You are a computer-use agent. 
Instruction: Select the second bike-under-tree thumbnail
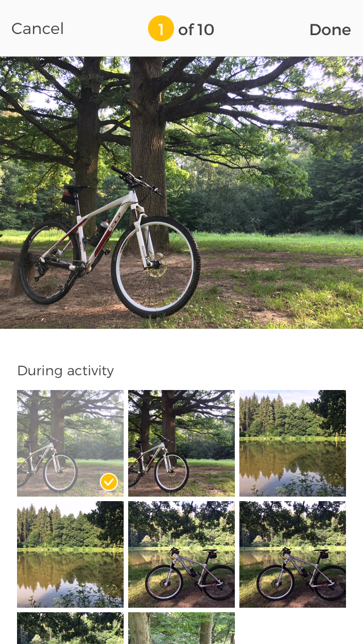[x=181, y=443]
